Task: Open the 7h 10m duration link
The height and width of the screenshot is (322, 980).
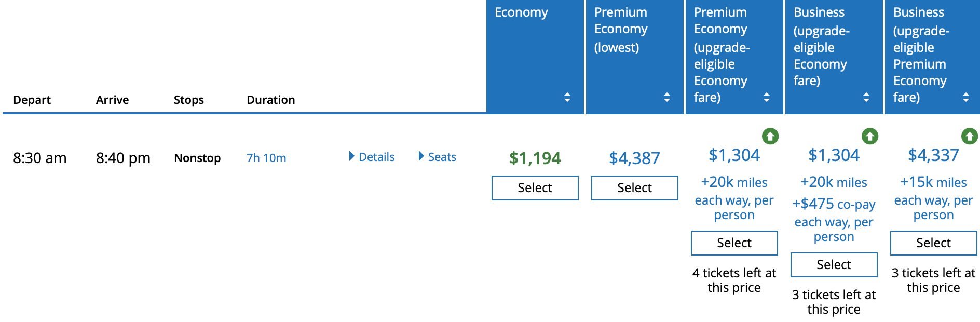Action: (x=266, y=158)
